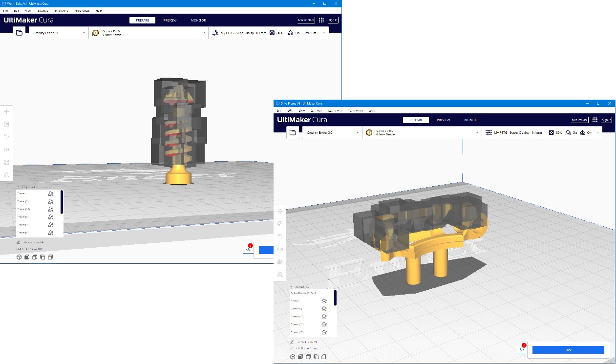Select the Move tool in Drive Frame window

pos(280,211)
